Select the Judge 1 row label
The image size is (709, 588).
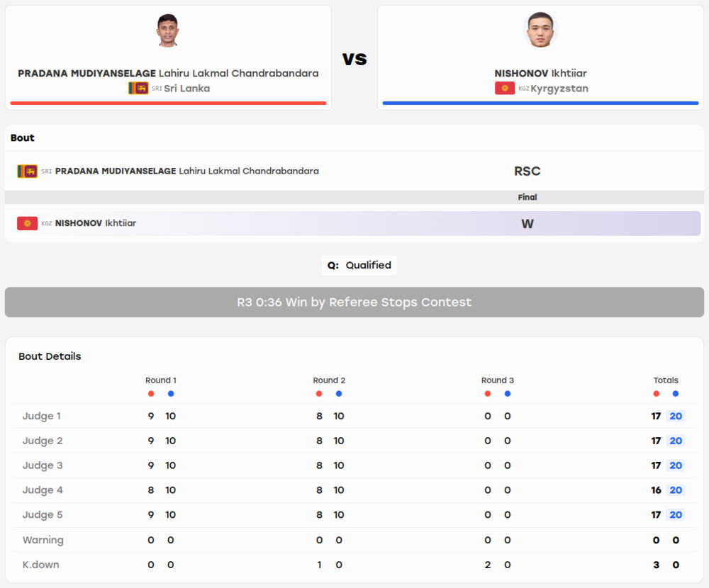point(42,417)
